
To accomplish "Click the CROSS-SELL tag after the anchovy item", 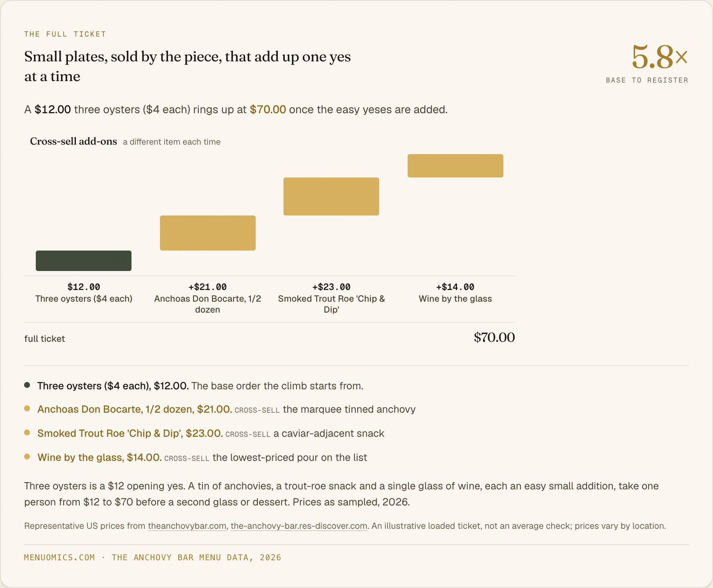I will [x=257, y=410].
